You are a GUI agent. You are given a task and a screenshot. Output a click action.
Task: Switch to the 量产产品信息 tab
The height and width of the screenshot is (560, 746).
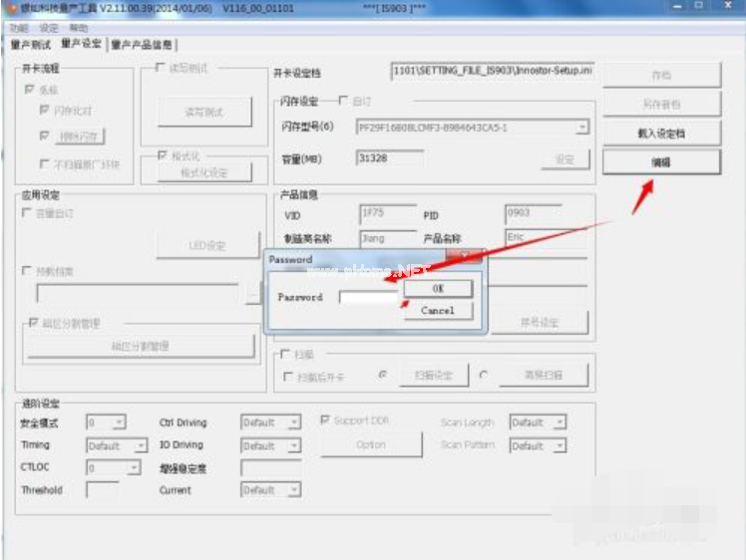[x=142, y=45]
